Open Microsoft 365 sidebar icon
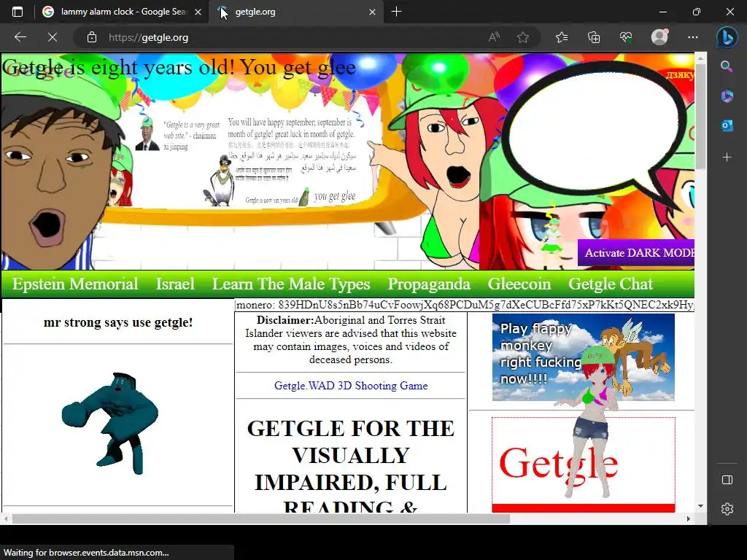 727,96
